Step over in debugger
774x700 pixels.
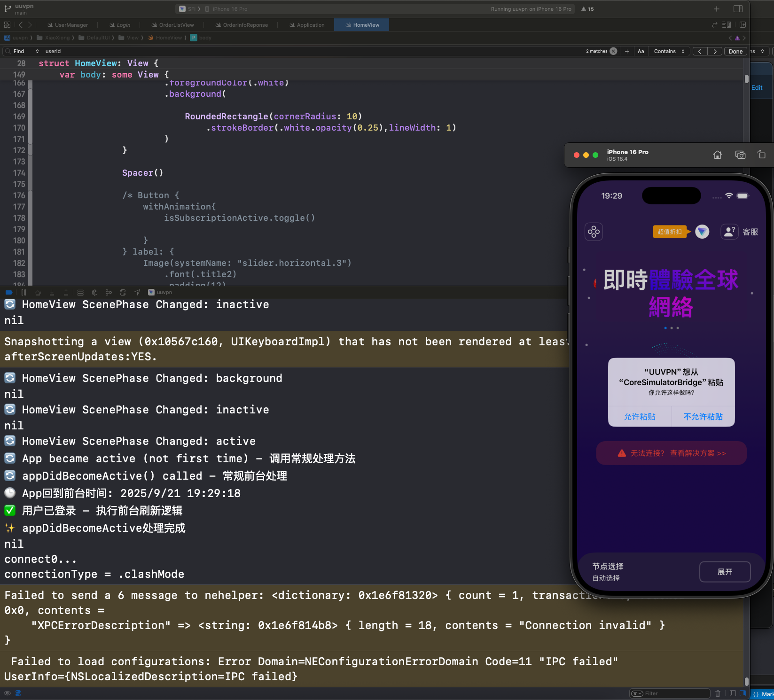[x=38, y=292]
